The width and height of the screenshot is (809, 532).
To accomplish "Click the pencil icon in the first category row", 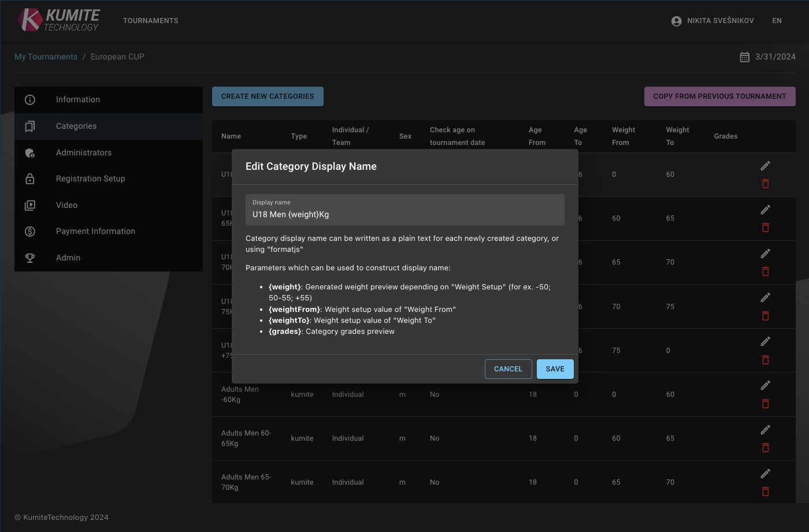I will pos(765,166).
